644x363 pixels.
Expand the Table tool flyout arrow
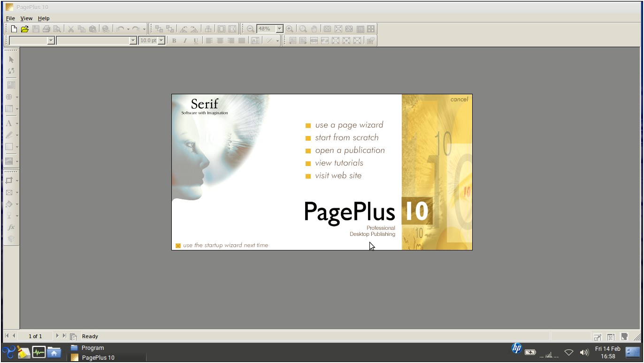(17, 109)
